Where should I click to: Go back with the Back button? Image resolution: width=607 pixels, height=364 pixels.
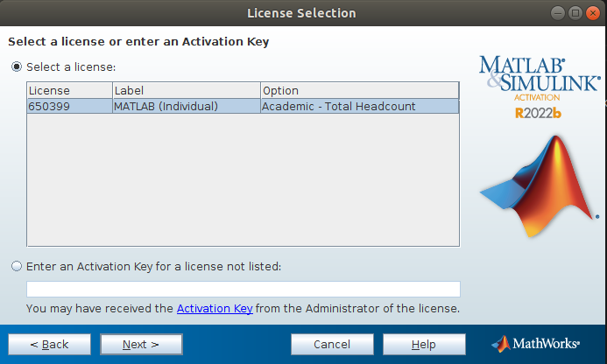(50, 344)
